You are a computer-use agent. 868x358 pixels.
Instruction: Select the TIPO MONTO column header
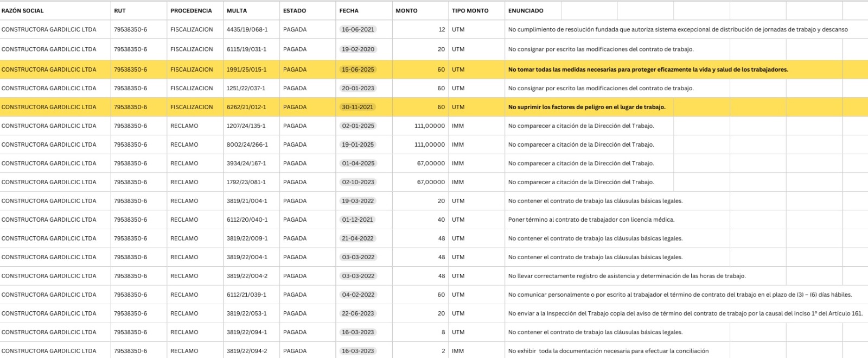point(470,11)
